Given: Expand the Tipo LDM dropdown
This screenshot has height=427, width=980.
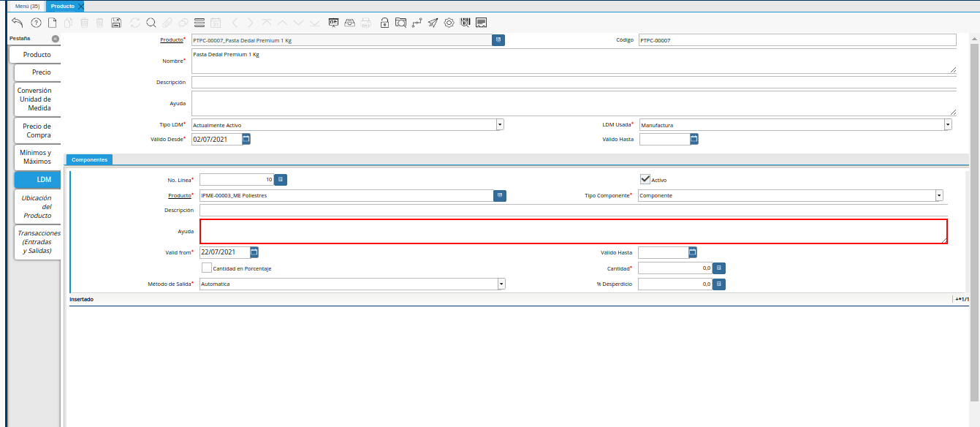Looking at the screenshot, I should tap(500, 125).
